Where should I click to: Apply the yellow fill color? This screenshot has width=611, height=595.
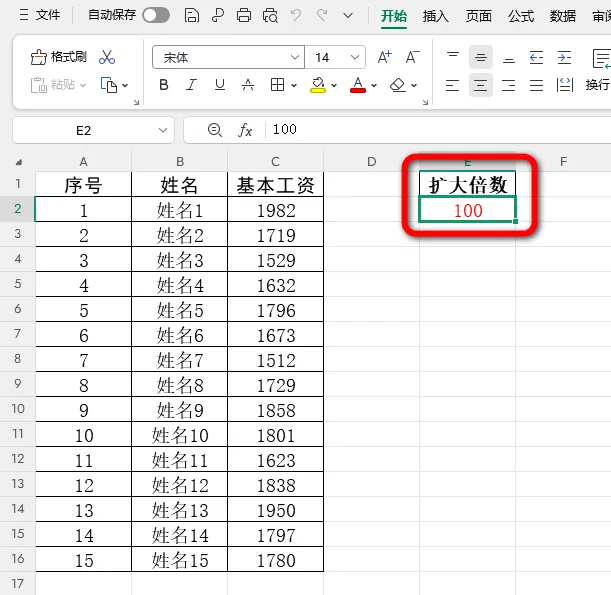(x=318, y=85)
